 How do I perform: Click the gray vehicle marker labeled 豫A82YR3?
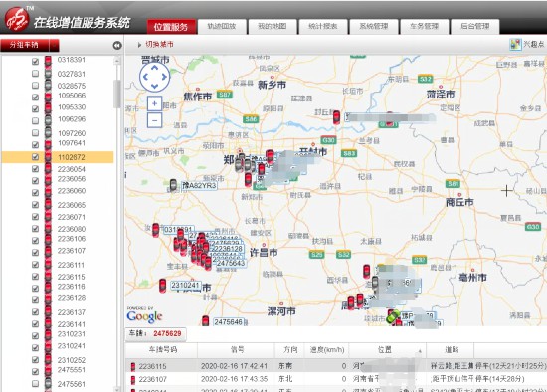point(173,185)
